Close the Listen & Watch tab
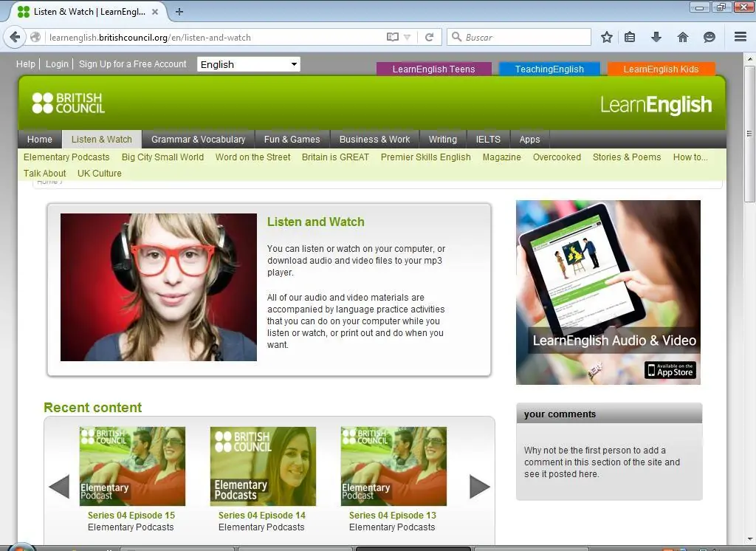 click(x=155, y=12)
